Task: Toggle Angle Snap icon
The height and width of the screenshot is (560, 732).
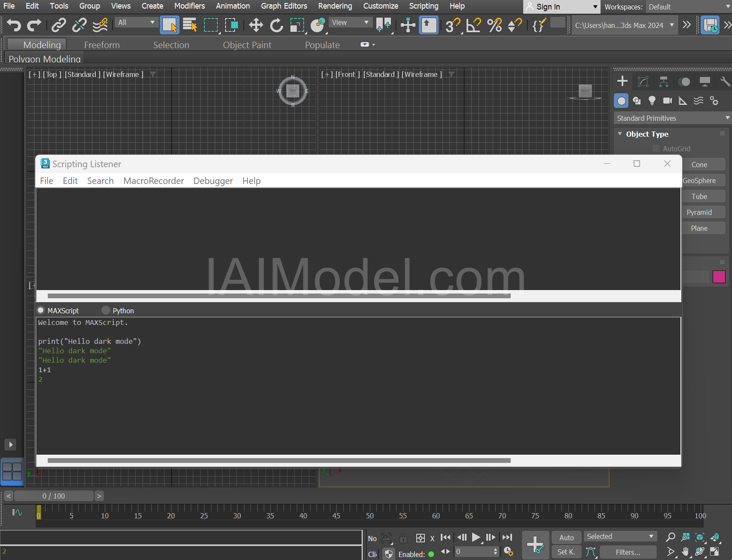Action: [x=473, y=25]
